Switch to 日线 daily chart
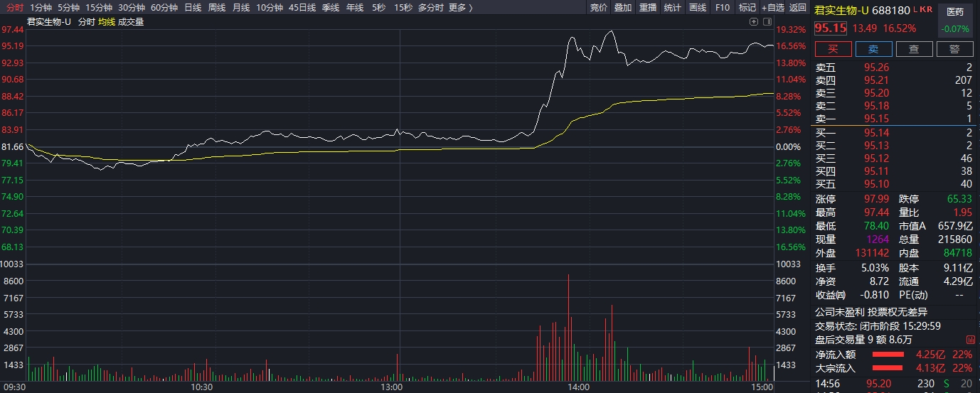This screenshot has height=393, width=980. coord(193,8)
